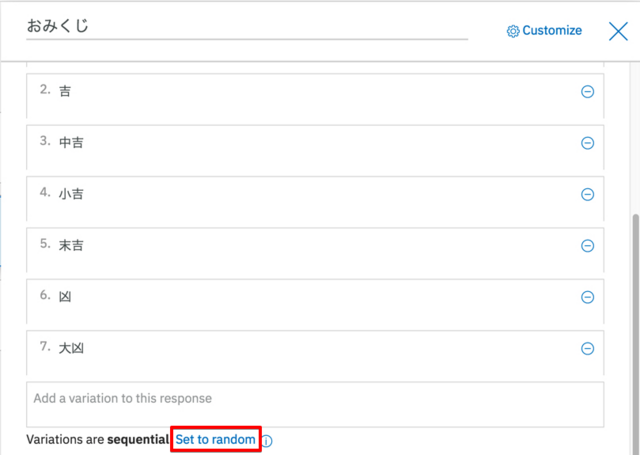Click the vertical scrollbar thumb
The image size is (640, 455).
[636, 334]
